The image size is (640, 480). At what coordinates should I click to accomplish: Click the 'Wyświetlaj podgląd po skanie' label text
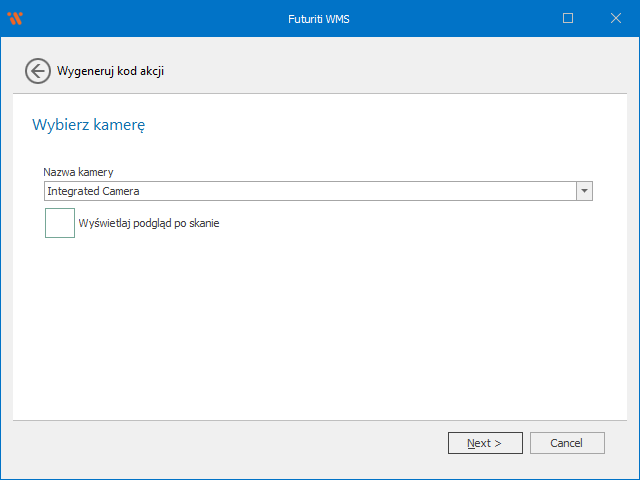pos(148,224)
